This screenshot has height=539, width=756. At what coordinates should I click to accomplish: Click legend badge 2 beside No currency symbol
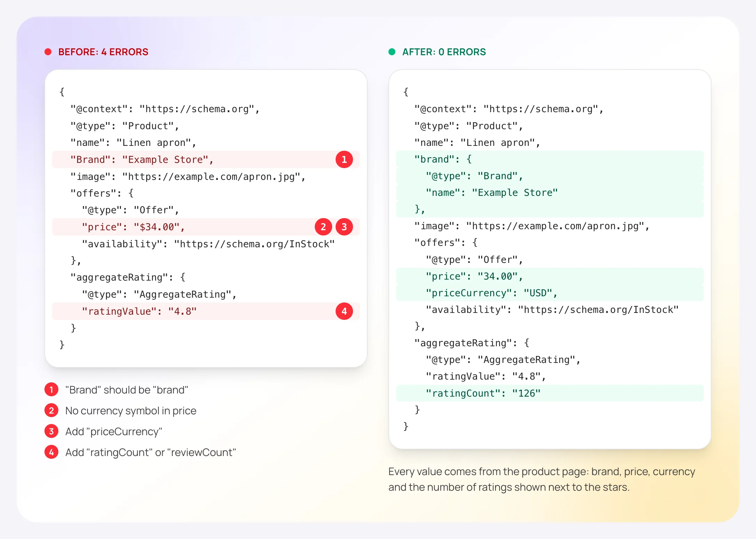51,411
